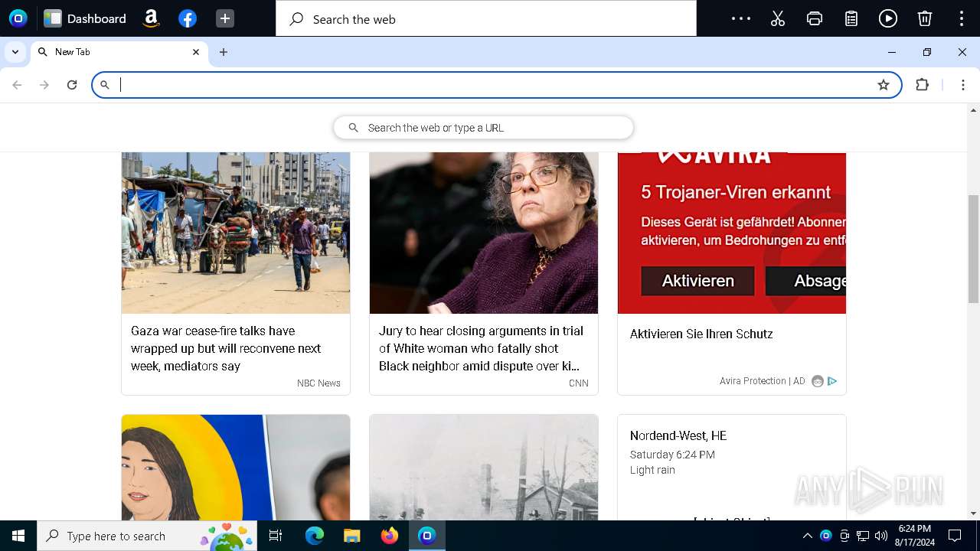
Task: Click the circular play button icon
Action: pos(888,18)
